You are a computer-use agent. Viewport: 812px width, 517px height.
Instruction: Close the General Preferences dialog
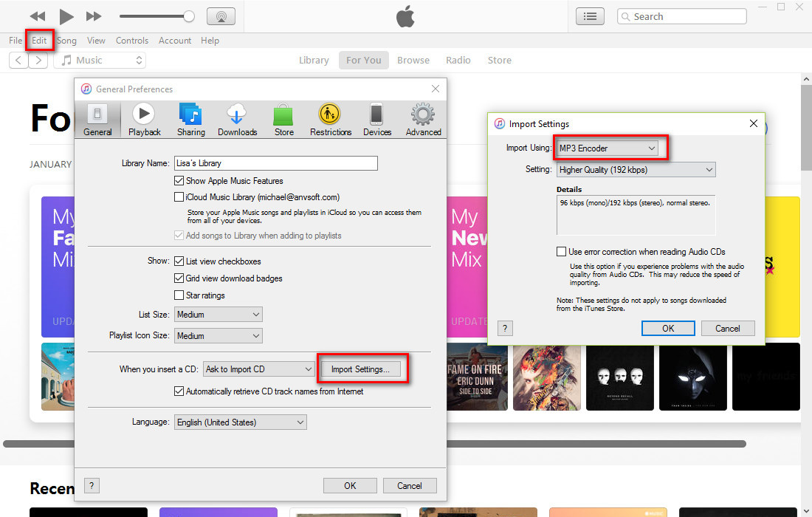coord(436,89)
